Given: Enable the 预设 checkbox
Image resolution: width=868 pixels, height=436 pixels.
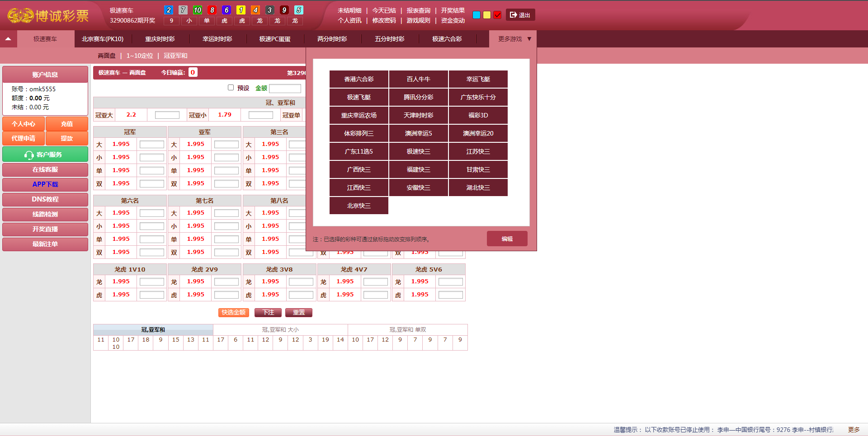Looking at the screenshot, I should pos(231,88).
